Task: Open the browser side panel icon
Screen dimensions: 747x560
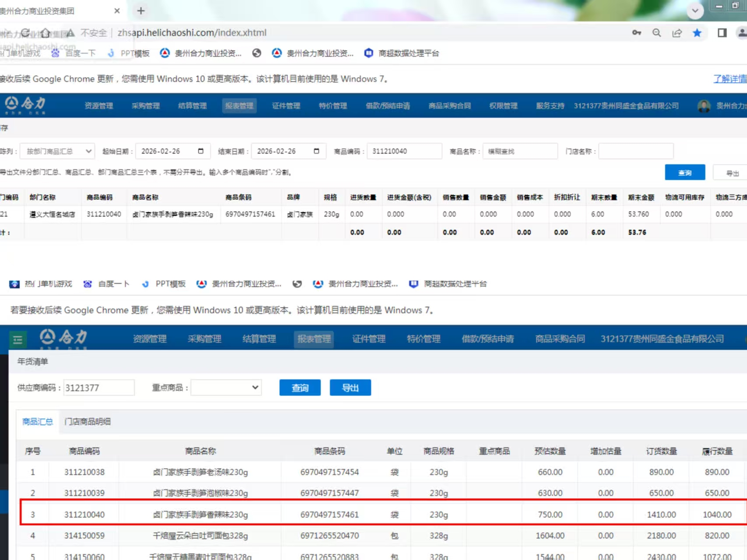Action: tap(722, 33)
